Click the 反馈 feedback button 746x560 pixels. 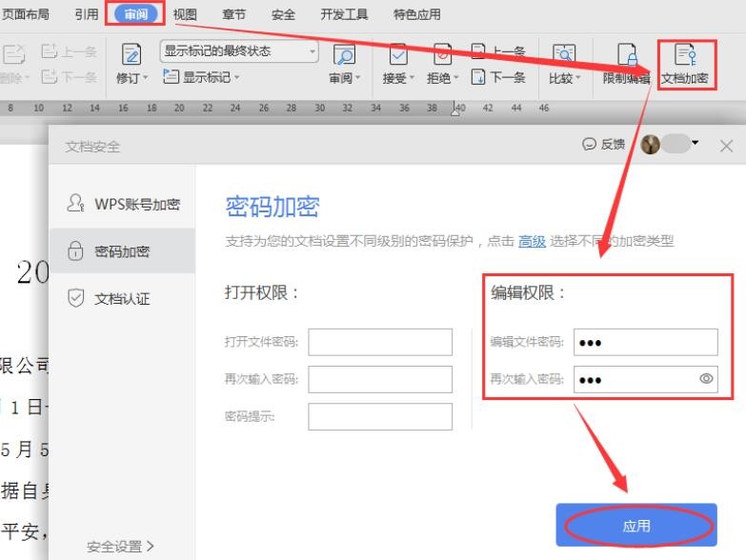tap(603, 144)
